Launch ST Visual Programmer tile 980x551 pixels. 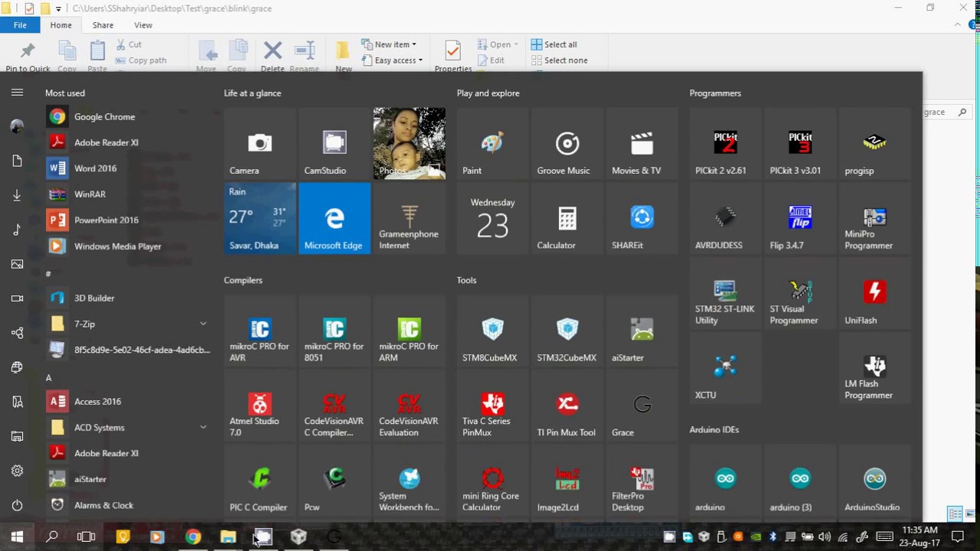800,293
